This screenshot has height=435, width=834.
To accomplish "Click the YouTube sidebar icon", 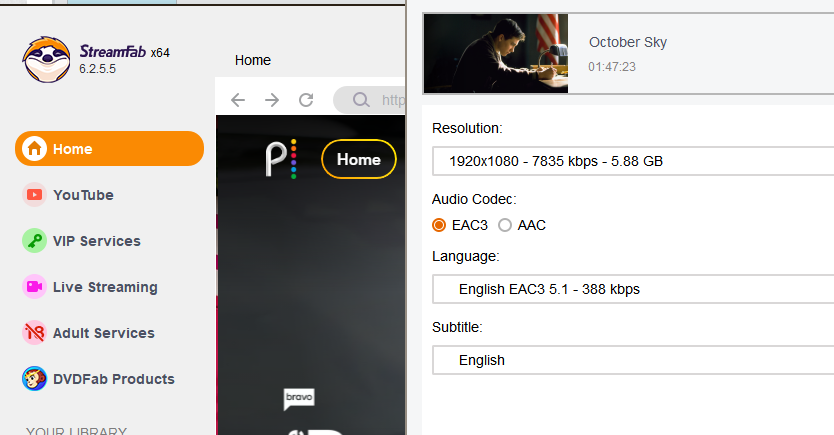I will pos(35,195).
